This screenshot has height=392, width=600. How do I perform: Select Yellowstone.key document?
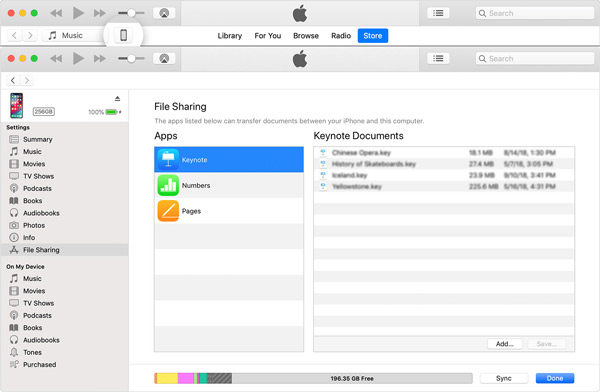coord(444,186)
